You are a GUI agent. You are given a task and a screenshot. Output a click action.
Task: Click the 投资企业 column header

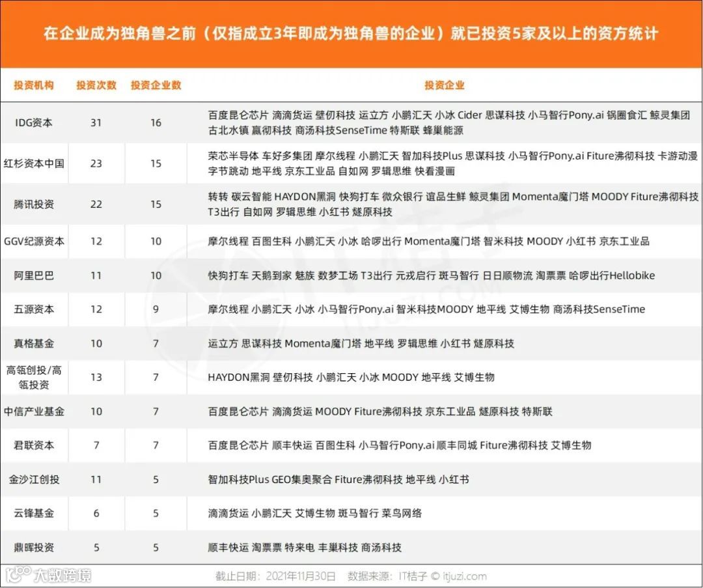445,85
